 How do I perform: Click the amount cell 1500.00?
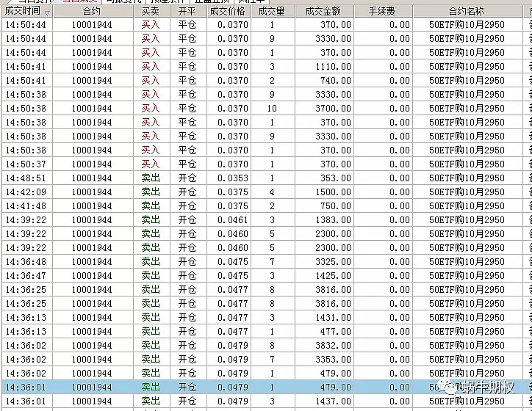coord(333,192)
